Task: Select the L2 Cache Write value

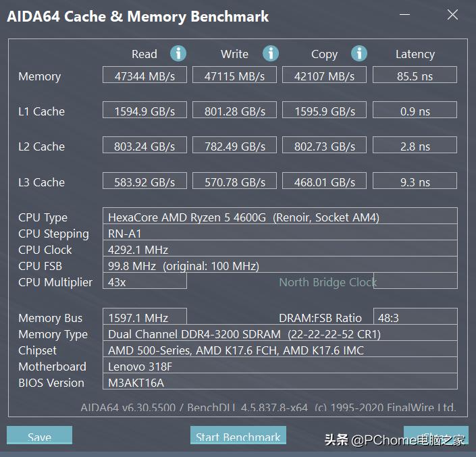Action: (234, 146)
